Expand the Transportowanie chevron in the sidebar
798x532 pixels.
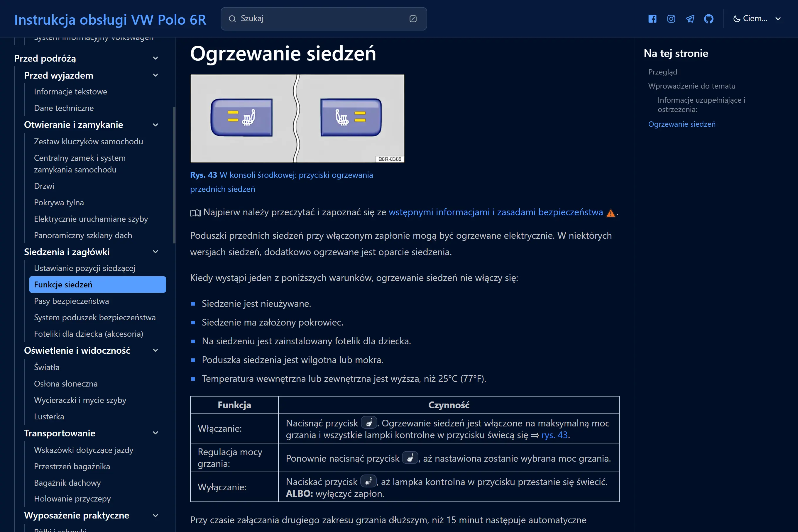coord(155,433)
